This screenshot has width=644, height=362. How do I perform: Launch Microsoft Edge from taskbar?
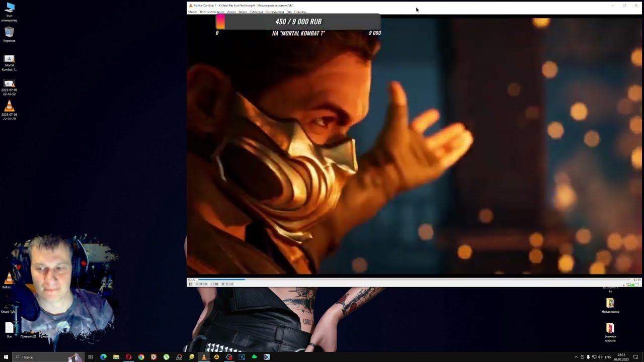point(103,357)
